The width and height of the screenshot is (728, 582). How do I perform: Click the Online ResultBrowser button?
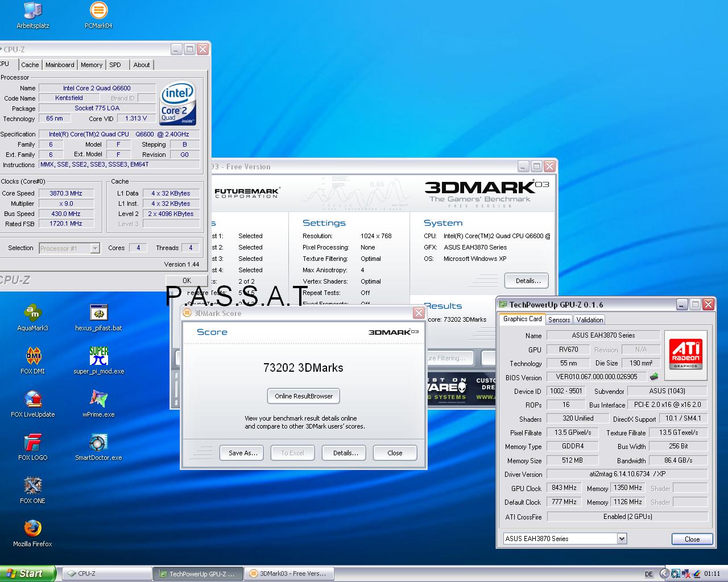304,396
